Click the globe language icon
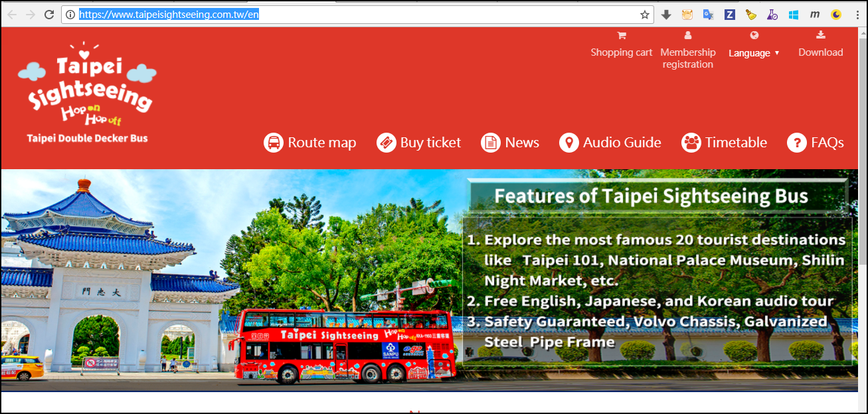868x414 pixels. point(754,36)
